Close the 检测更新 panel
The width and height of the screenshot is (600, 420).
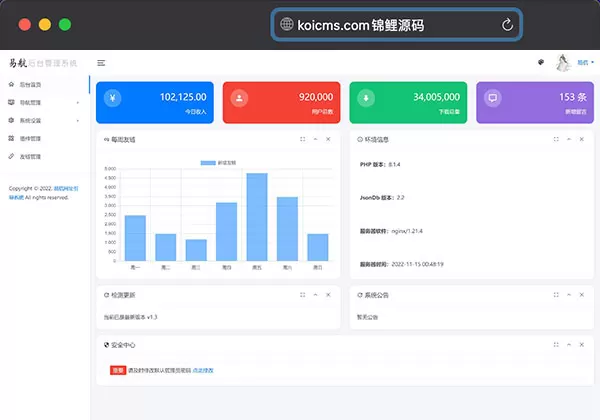pos(328,295)
